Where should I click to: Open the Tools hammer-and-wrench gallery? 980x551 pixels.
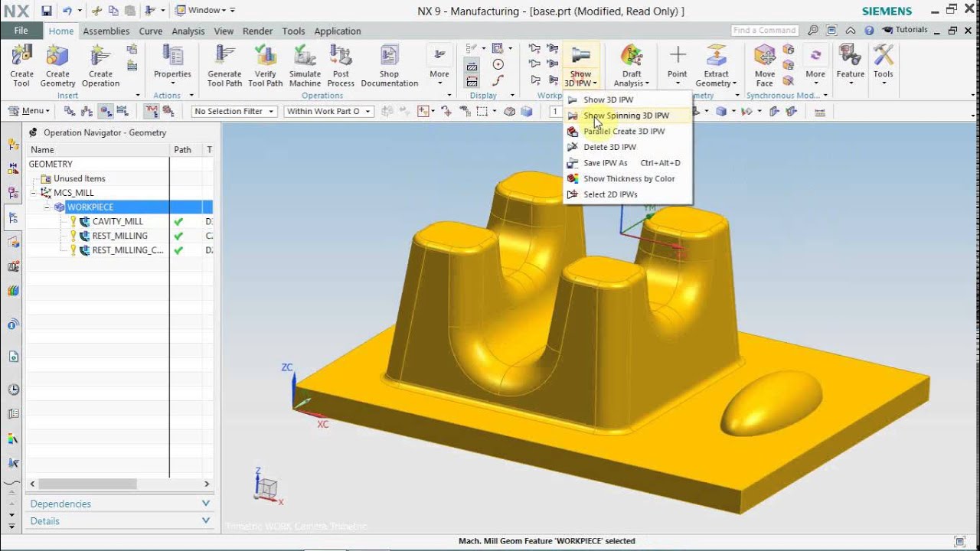[x=883, y=66]
